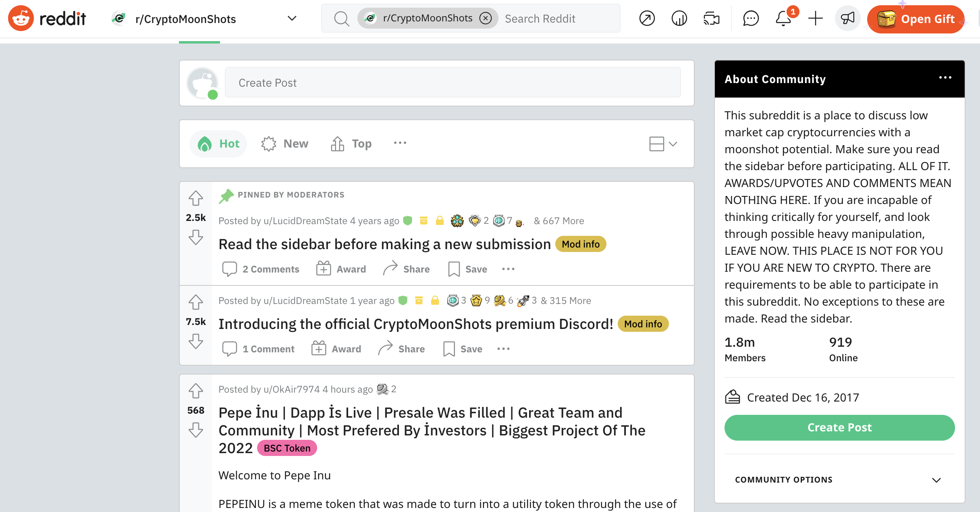
Task: Upvote the premium Discord post
Action: point(196,302)
